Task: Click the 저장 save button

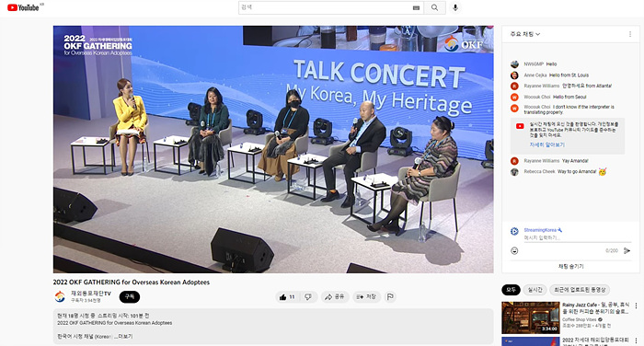Action: click(x=366, y=296)
